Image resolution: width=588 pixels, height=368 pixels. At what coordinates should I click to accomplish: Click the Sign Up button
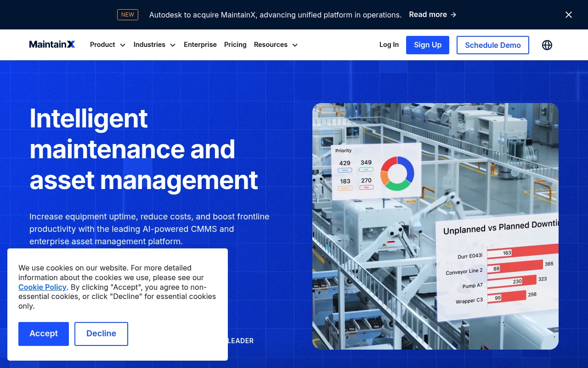pos(428,45)
